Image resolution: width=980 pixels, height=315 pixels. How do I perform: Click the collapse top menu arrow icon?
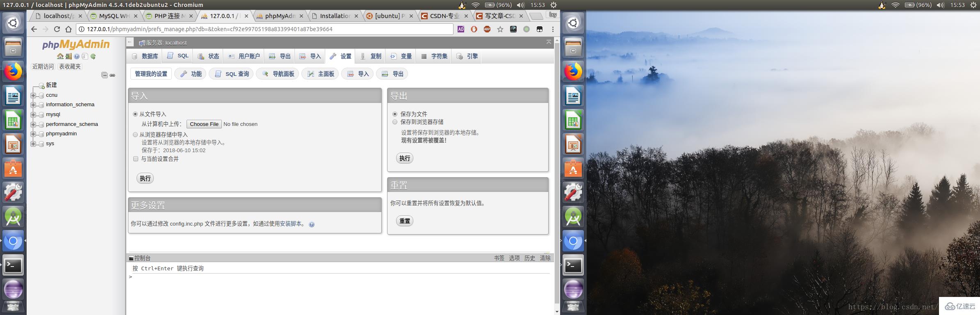(x=549, y=42)
